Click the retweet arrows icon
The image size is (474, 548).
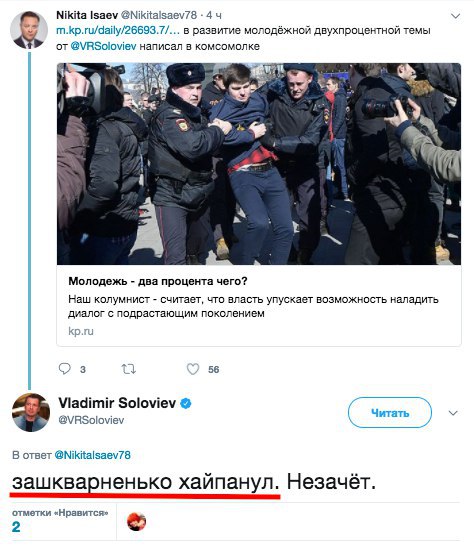(128, 369)
